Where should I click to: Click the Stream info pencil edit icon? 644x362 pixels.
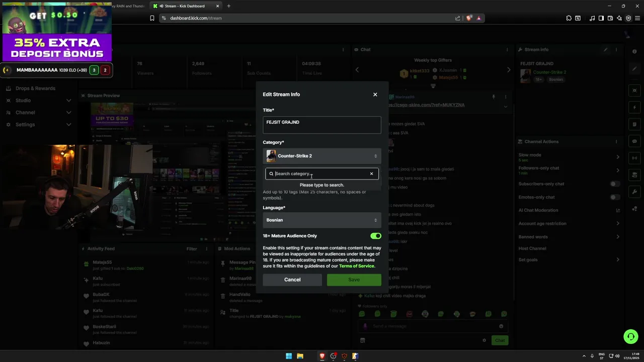coord(606,50)
